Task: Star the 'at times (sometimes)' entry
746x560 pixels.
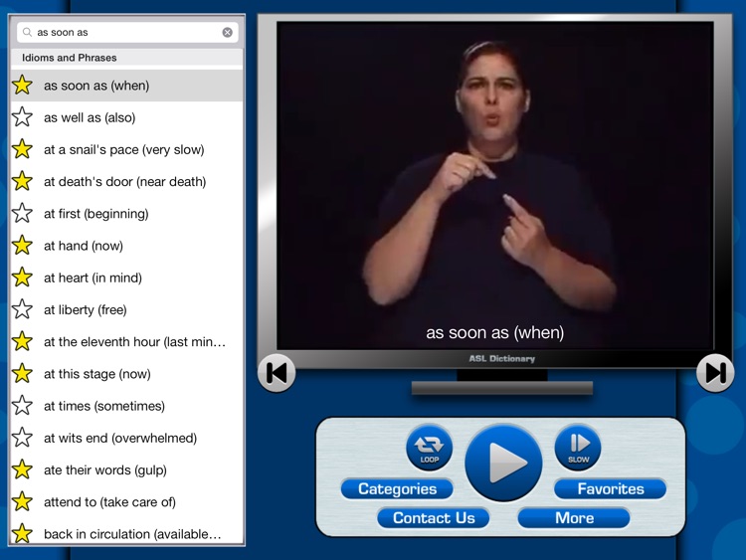Action: (22, 406)
